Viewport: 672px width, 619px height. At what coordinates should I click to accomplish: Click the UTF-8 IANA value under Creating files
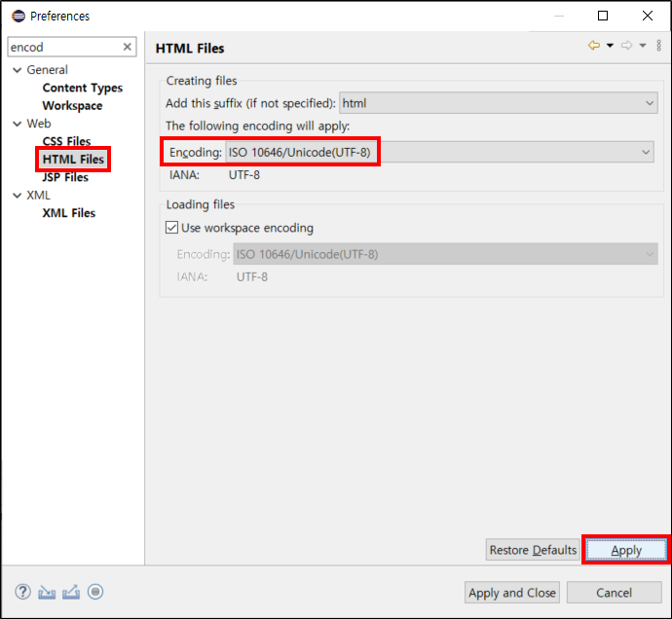click(x=243, y=175)
